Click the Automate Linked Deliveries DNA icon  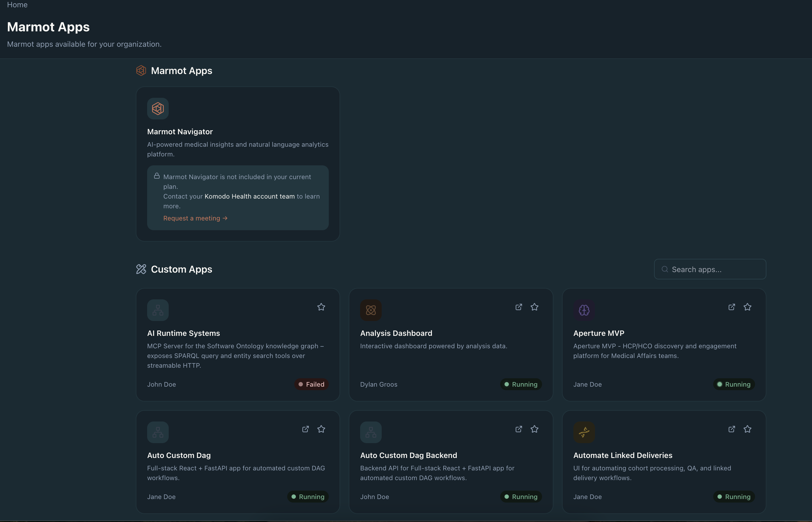coord(584,432)
